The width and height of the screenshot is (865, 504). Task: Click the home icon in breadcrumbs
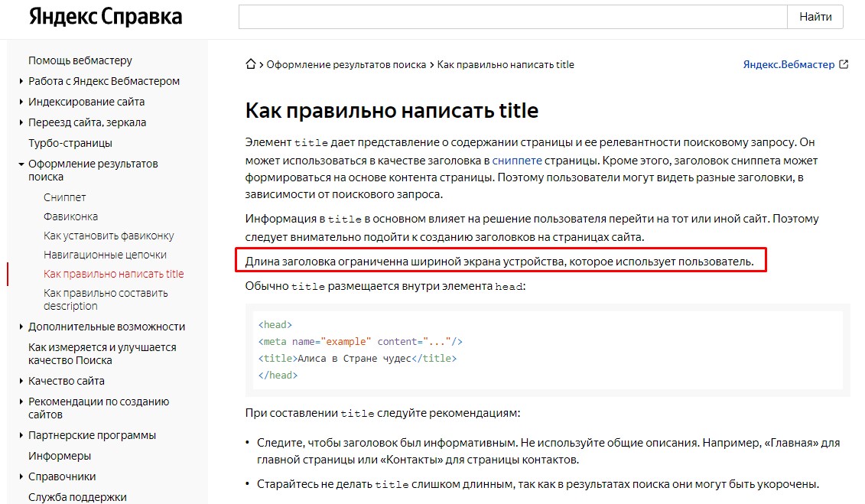(x=250, y=64)
